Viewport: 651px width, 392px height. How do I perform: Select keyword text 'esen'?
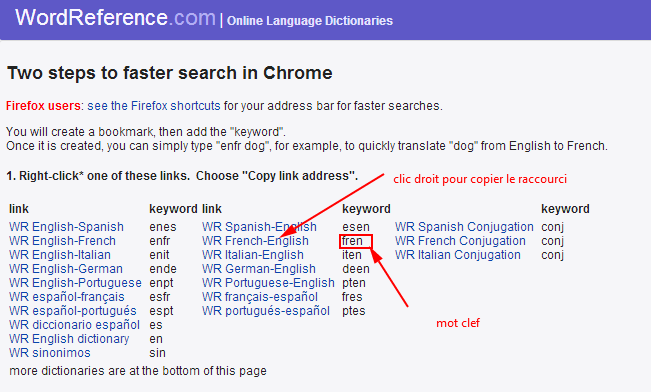point(356,227)
